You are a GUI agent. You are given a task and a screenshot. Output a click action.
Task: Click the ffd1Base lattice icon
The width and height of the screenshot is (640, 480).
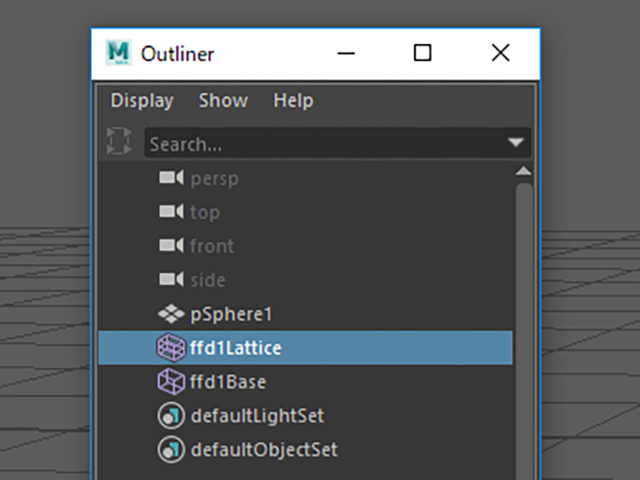point(171,382)
